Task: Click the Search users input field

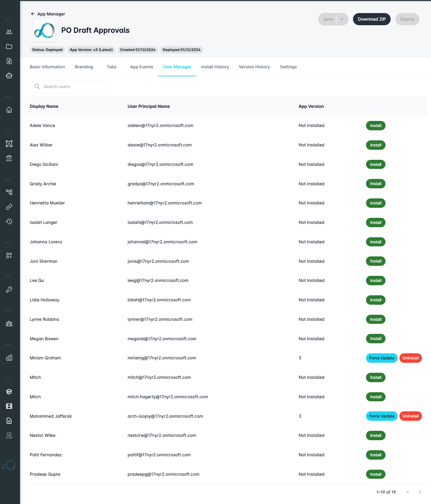Action: tap(67, 87)
